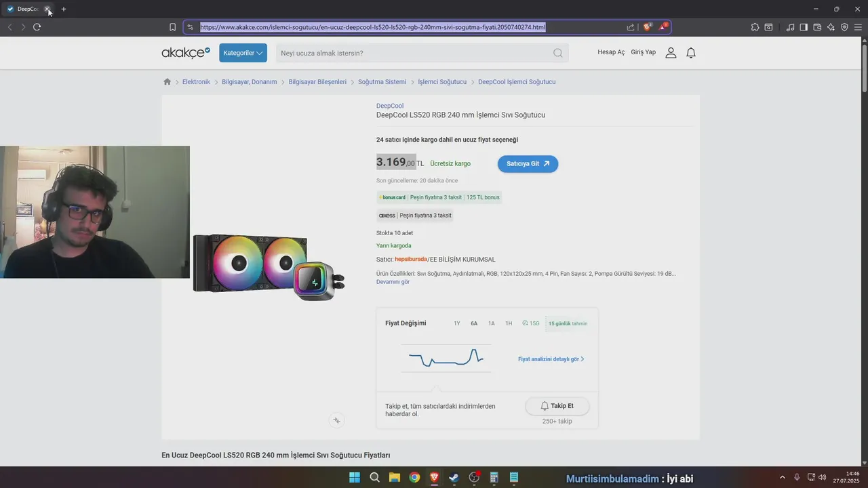868x488 pixels.
Task: Click the taskbar volume icon
Action: tap(822, 478)
